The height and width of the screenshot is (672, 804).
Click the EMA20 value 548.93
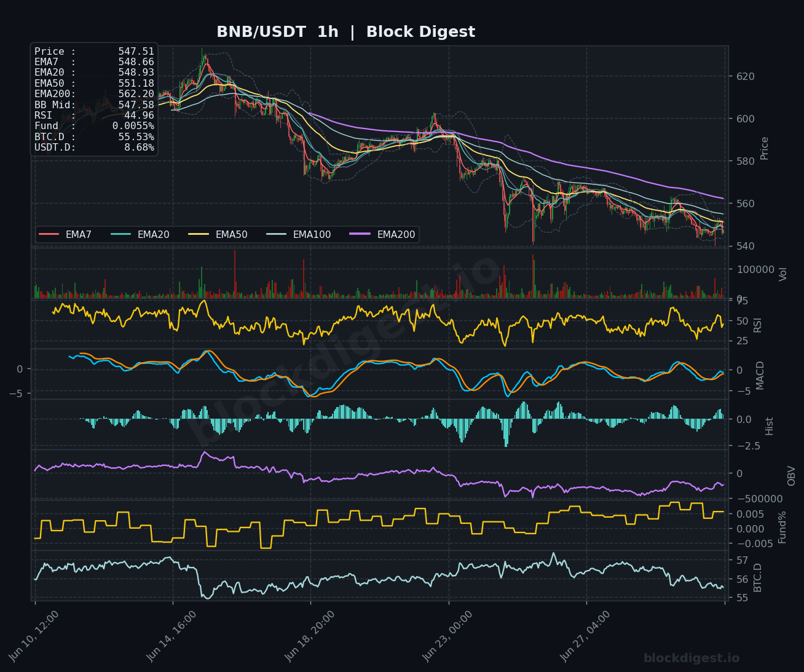pyautogui.click(x=136, y=73)
